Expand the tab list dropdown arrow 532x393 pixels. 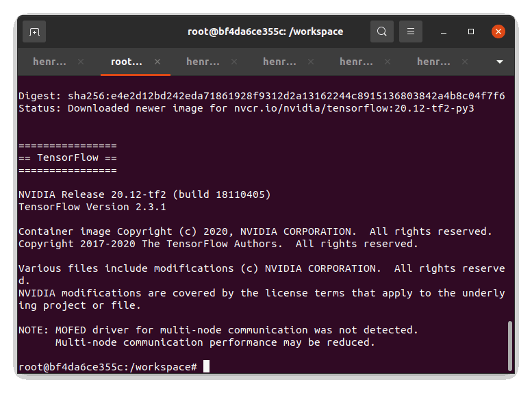click(499, 62)
